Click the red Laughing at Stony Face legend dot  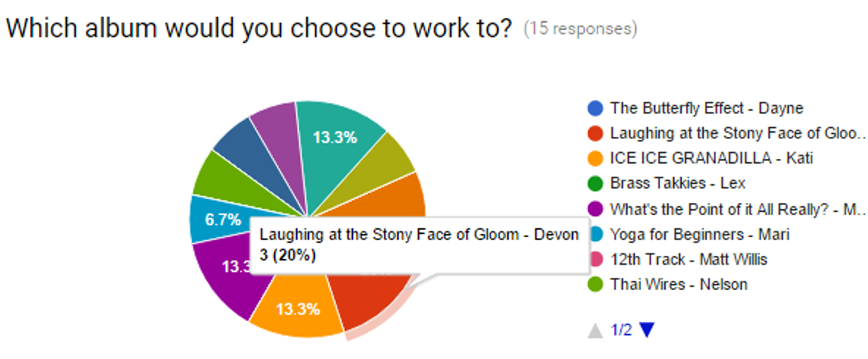click(x=595, y=133)
